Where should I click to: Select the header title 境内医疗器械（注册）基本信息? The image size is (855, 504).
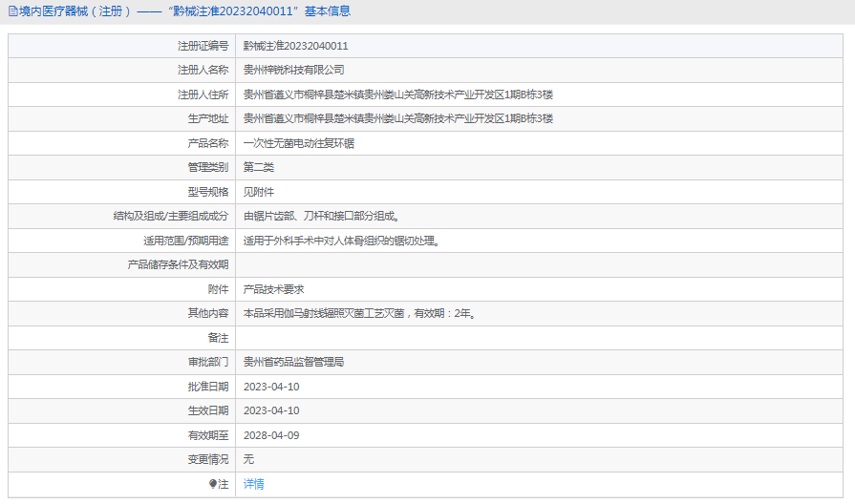tap(184, 11)
